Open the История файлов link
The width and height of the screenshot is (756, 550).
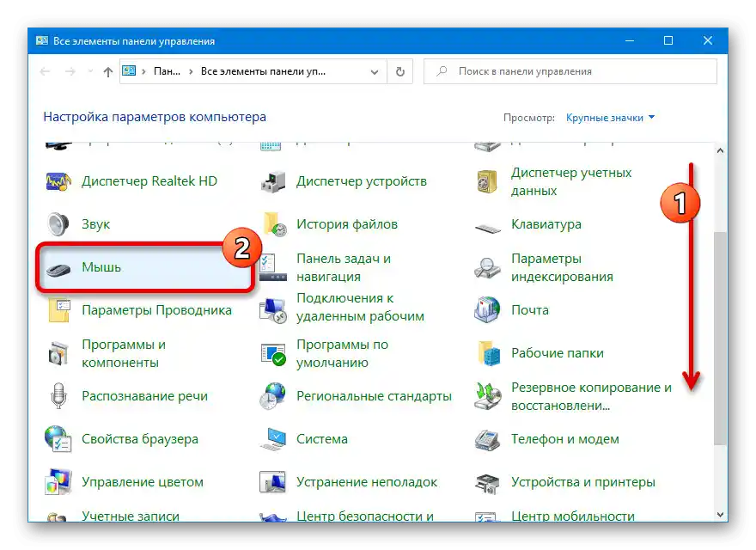(x=347, y=224)
